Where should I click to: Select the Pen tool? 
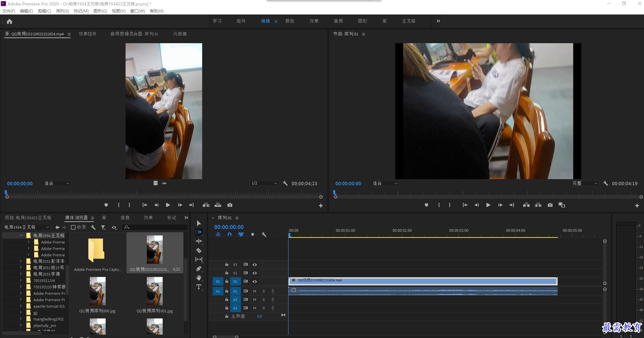click(x=199, y=269)
